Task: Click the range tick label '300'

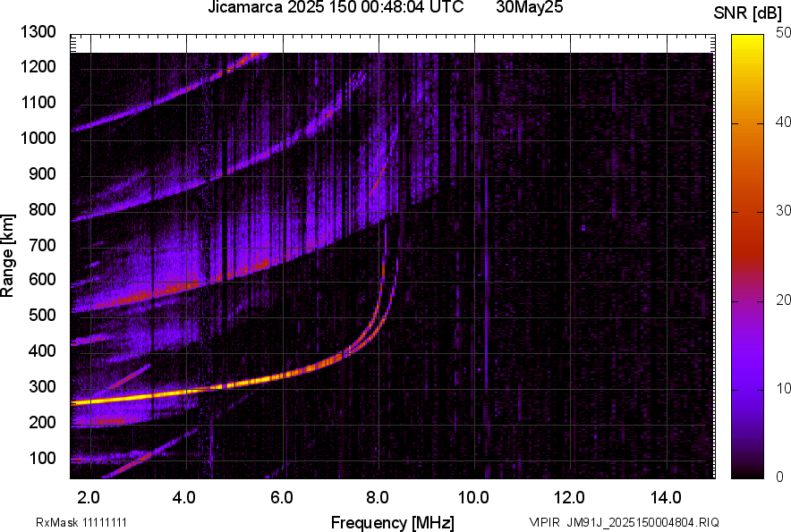Action: (42, 386)
